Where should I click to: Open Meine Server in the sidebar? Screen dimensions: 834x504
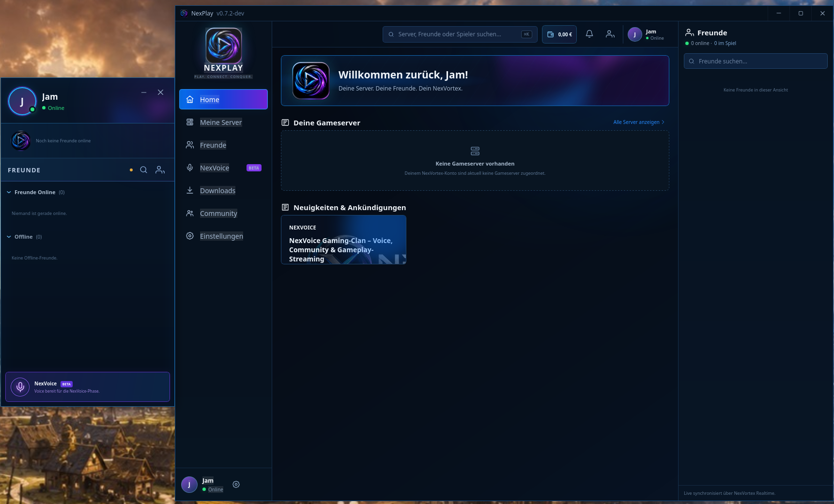pos(223,122)
